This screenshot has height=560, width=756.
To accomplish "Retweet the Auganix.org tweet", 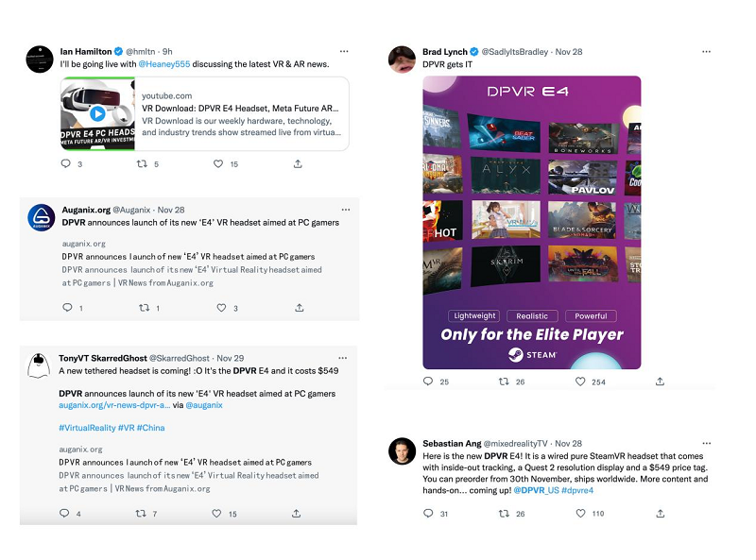I will pos(145,308).
